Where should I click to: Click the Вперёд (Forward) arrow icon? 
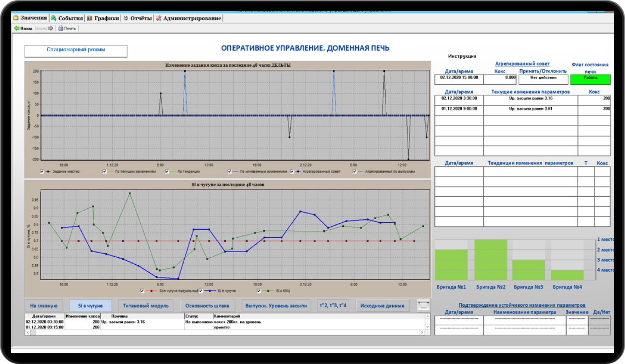click(51, 28)
